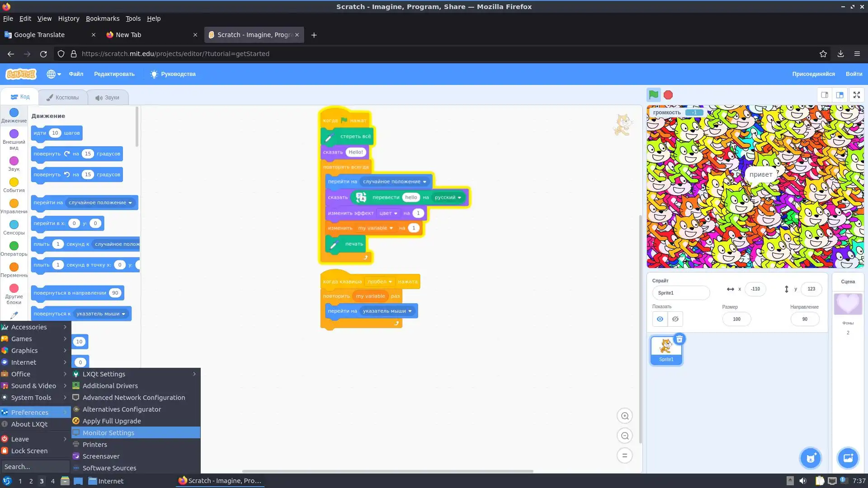Click the choose a sprite cat button
Image resolution: width=868 pixels, height=488 pixels.
pos(810,458)
